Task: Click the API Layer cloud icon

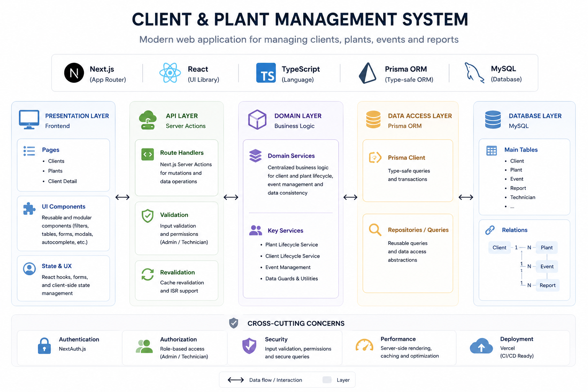Action: click(x=148, y=120)
